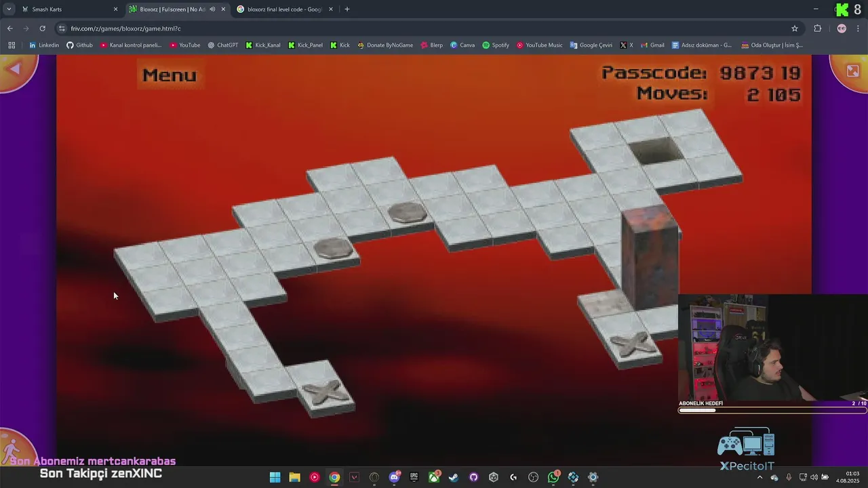The height and width of the screenshot is (488, 868).
Task: Reload the current page
Action: 42,28
